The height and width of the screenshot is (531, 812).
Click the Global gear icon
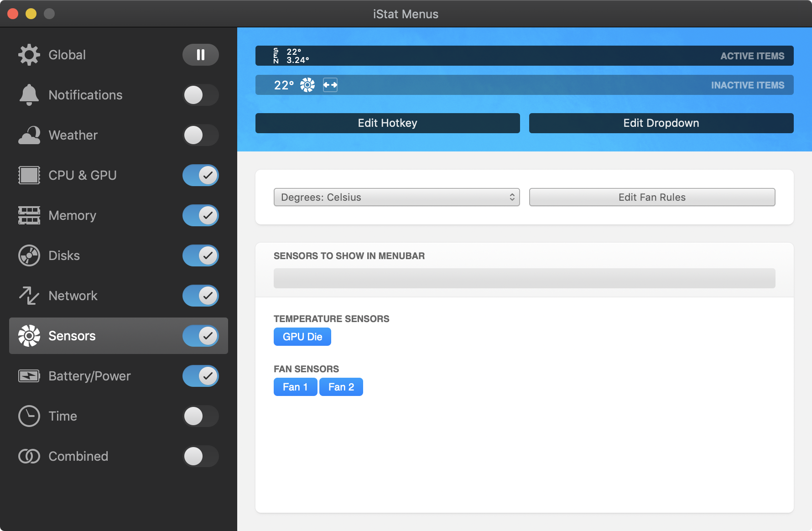coord(29,55)
